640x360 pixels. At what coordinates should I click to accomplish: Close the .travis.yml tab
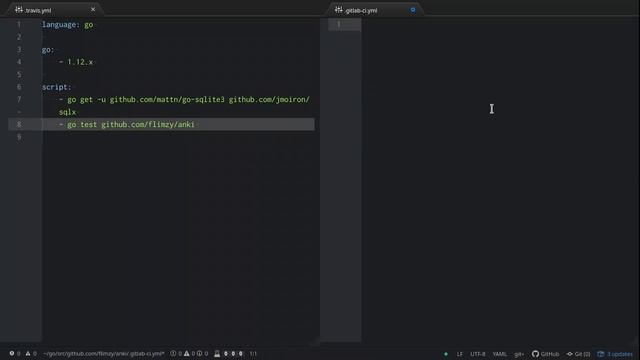pos(93,9)
